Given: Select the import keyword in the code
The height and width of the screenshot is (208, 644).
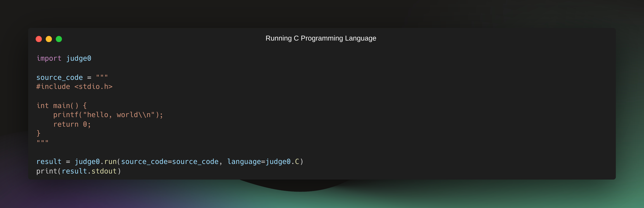Looking at the screenshot, I should [49, 58].
